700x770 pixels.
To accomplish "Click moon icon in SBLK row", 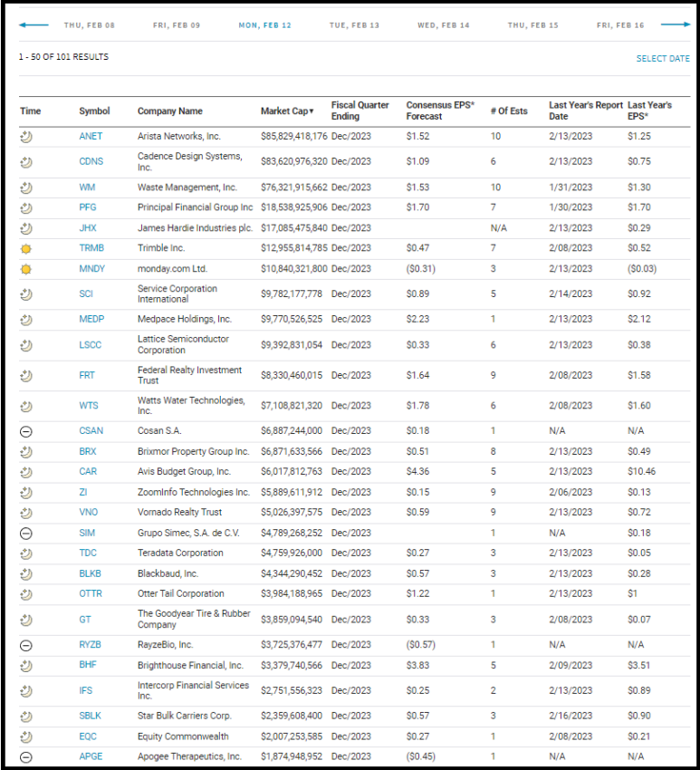I will (26, 717).
